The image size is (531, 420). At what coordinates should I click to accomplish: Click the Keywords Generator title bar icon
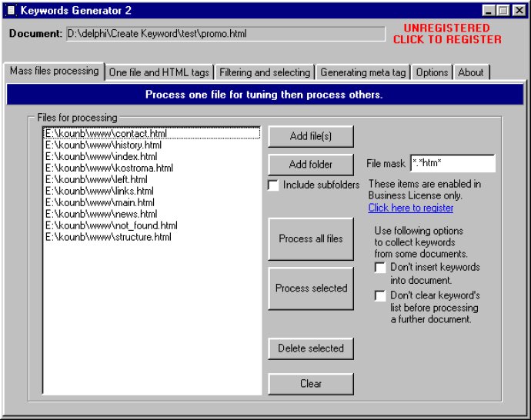12,10
